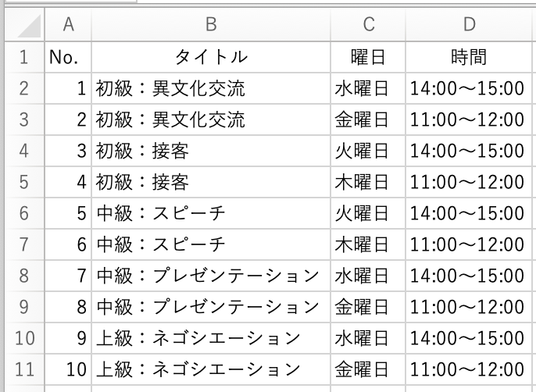Click 14:00〜15:00 time cell in row 10
This screenshot has height=392, width=536.
[469, 338]
